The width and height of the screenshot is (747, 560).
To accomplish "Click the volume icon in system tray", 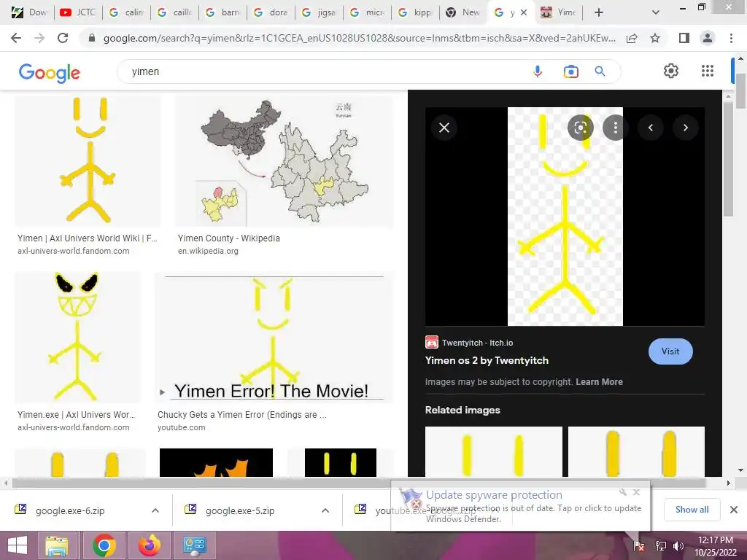I will tap(679, 546).
